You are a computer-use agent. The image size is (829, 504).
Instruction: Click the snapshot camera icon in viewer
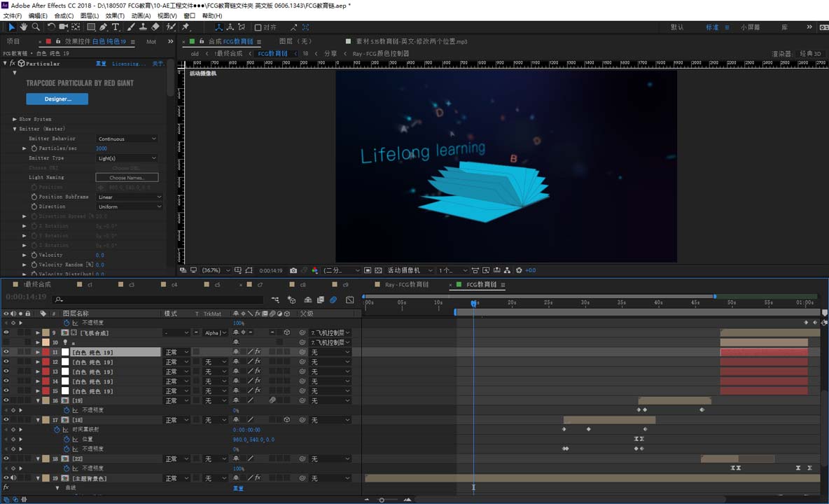(x=293, y=270)
